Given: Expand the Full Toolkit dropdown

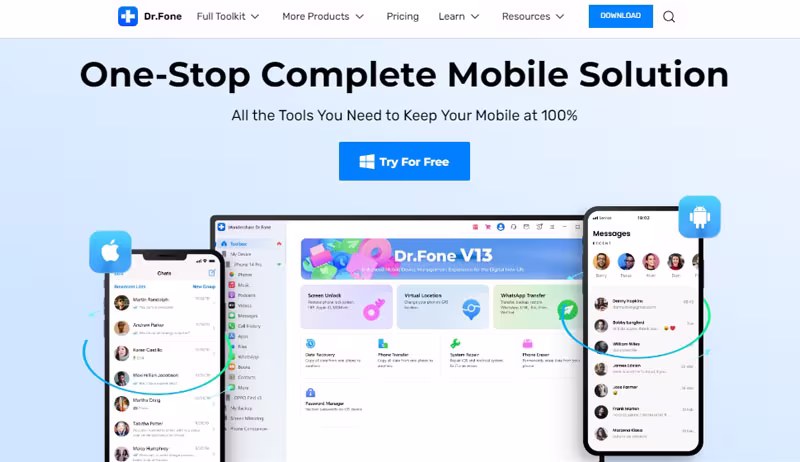Looking at the screenshot, I should point(228,16).
